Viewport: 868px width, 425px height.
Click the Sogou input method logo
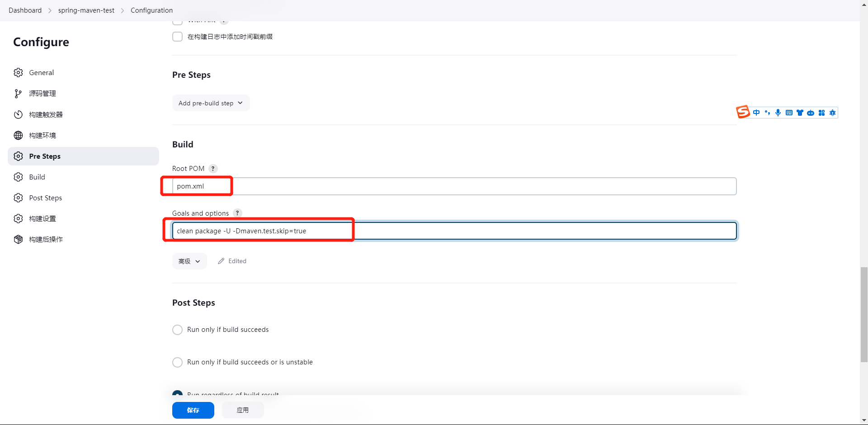tap(743, 112)
